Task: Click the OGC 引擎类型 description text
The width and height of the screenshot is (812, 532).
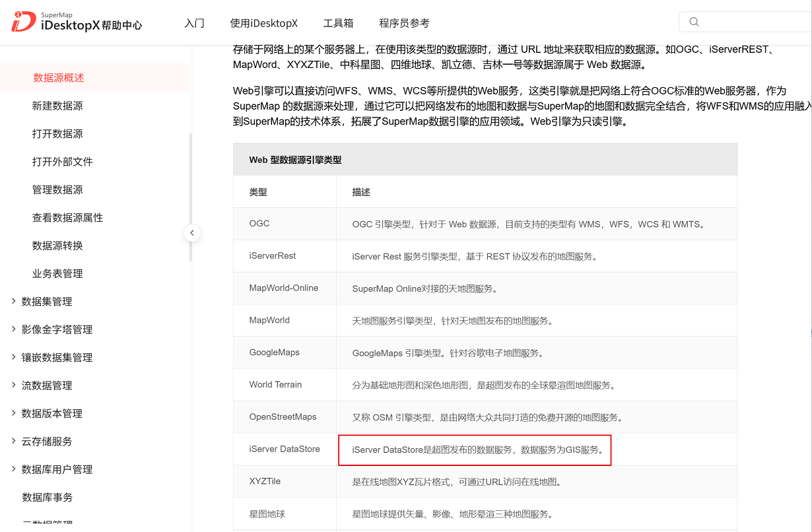Action: 529,224
